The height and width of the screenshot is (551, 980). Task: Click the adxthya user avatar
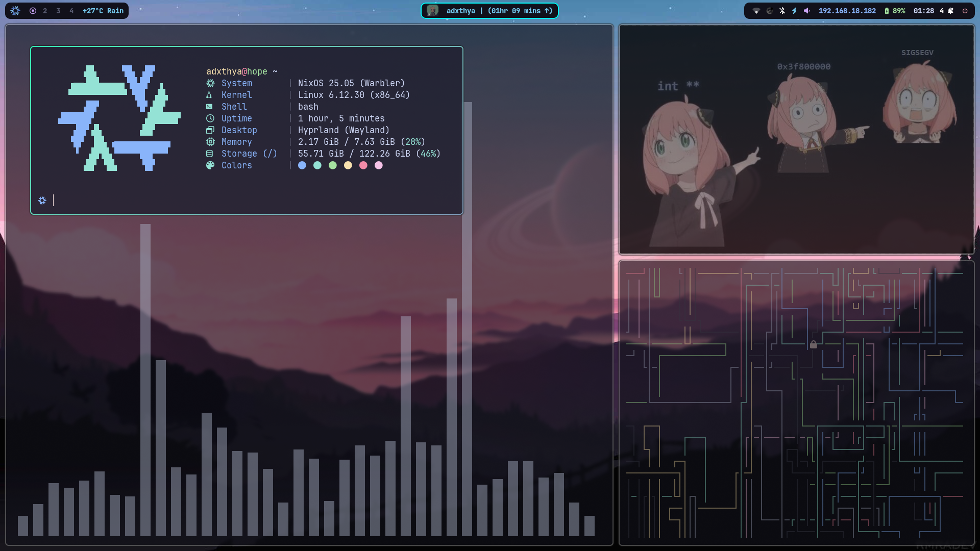432,11
